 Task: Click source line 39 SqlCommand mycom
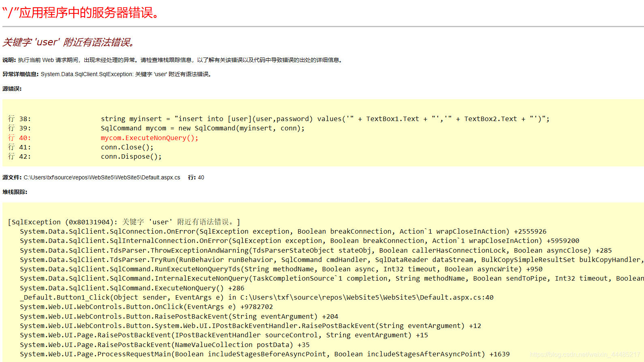pyautogui.click(x=156, y=128)
